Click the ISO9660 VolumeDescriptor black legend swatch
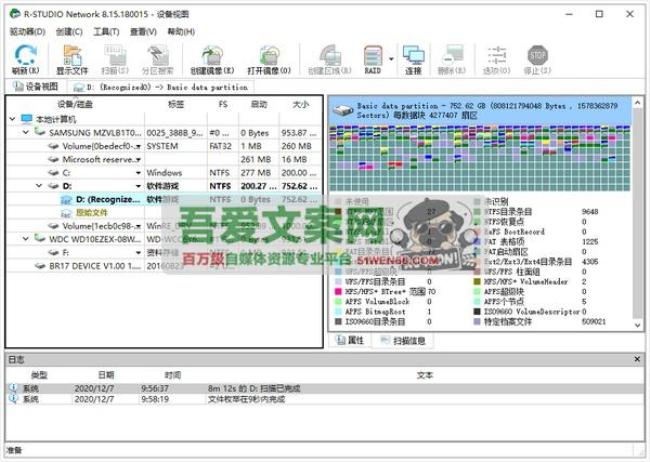This screenshot has height=462, width=650. point(477,311)
